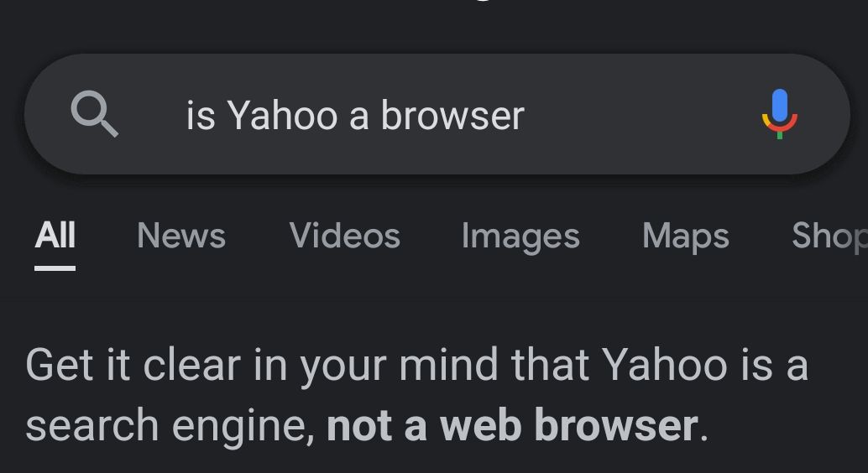The height and width of the screenshot is (473, 868).
Task: Click the word "browser" in the search query
Action: (452, 116)
